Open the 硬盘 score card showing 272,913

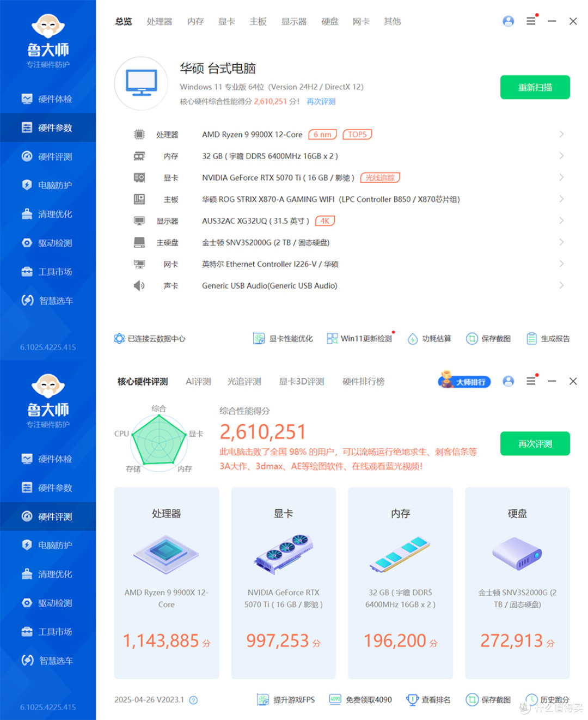pyautogui.click(x=517, y=583)
